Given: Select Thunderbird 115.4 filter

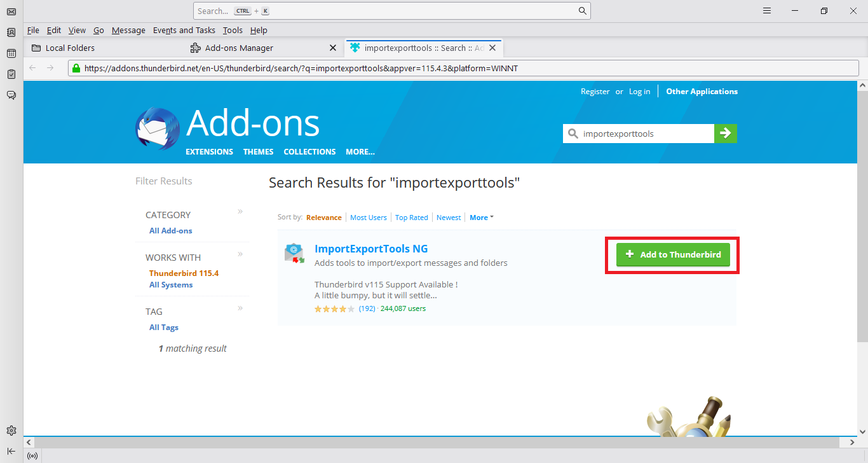Looking at the screenshot, I should [184, 273].
